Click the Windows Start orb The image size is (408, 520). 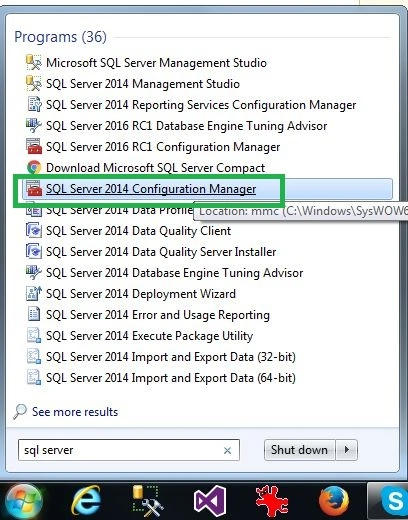[23, 502]
